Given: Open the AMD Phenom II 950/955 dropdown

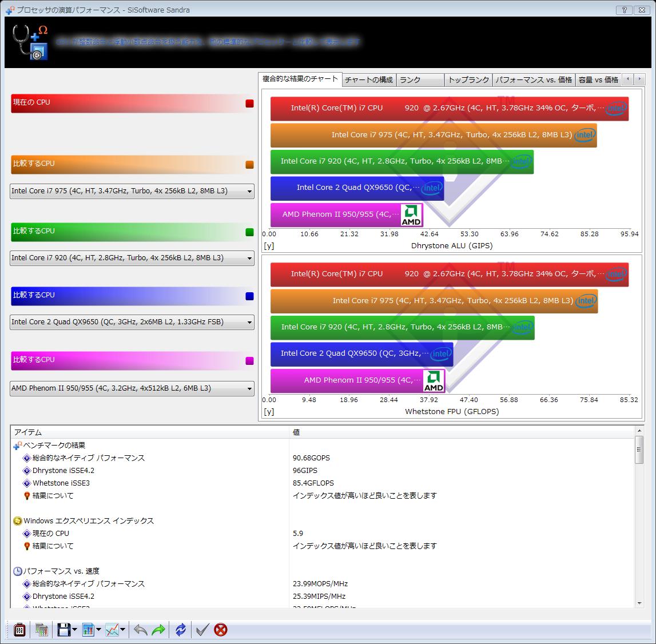Looking at the screenshot, I should (132, 389).
